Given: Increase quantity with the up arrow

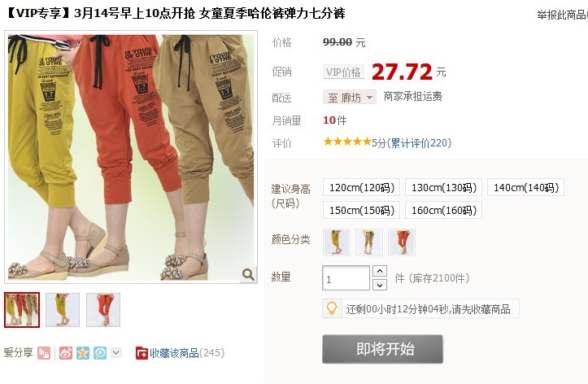Looking at the screenshot, I should (x=380, y=271).
